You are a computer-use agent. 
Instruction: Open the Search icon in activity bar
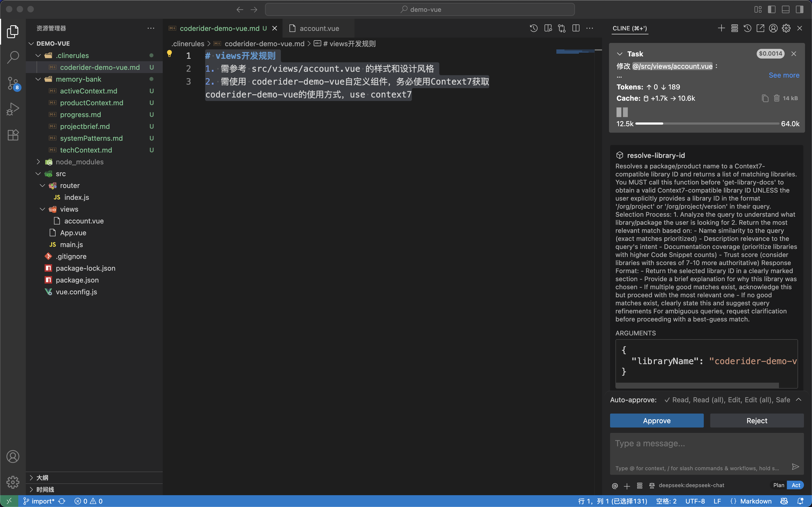click(13, 57)
